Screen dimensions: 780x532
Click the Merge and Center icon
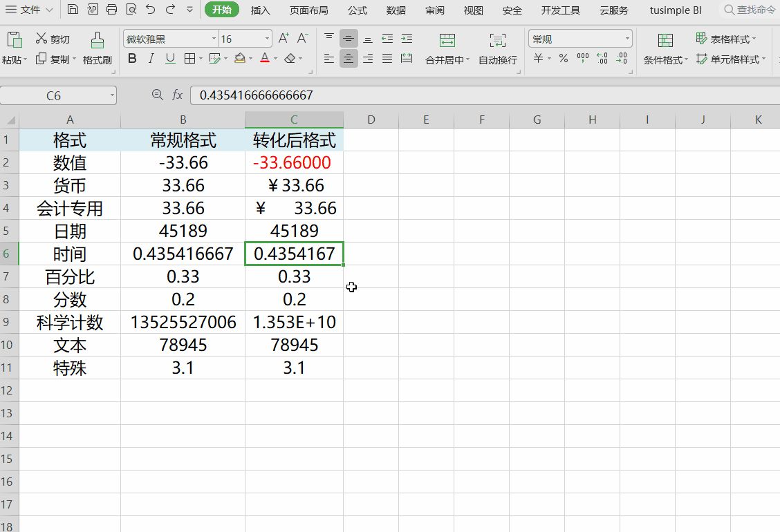447,40
